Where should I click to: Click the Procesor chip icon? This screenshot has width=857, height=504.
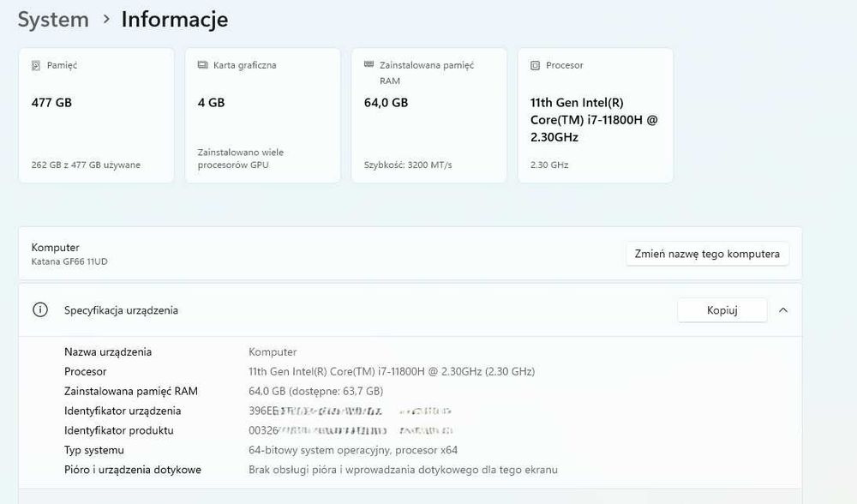click(x=536, y=65)
